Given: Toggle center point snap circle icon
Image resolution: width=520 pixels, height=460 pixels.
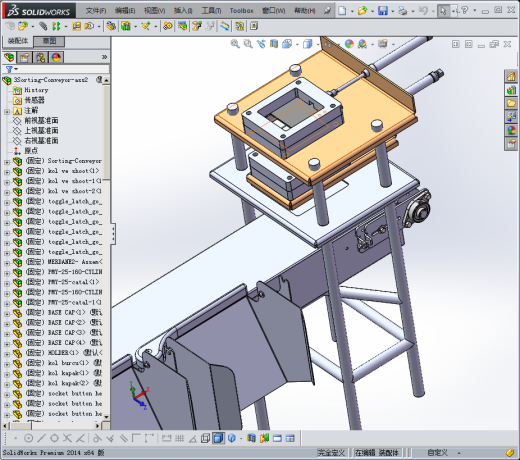Looking at the screenshot, I should pos(29,438).
